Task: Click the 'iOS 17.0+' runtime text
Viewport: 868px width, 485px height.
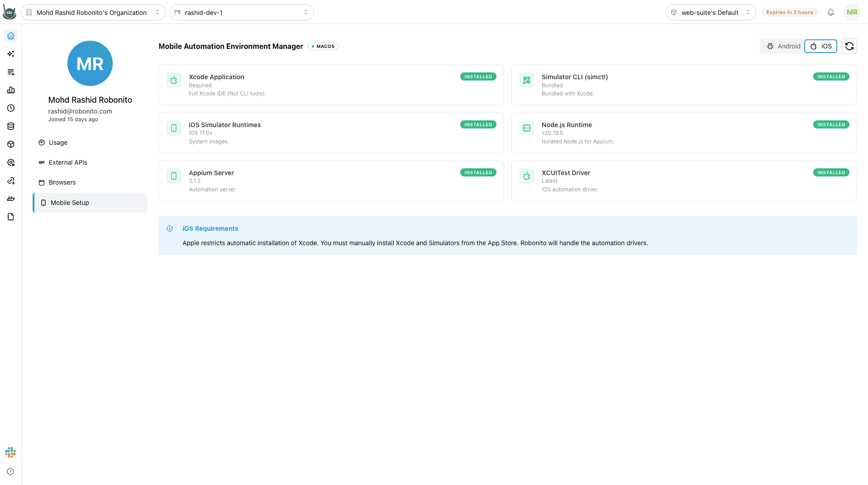Action: tap(200, 133)
